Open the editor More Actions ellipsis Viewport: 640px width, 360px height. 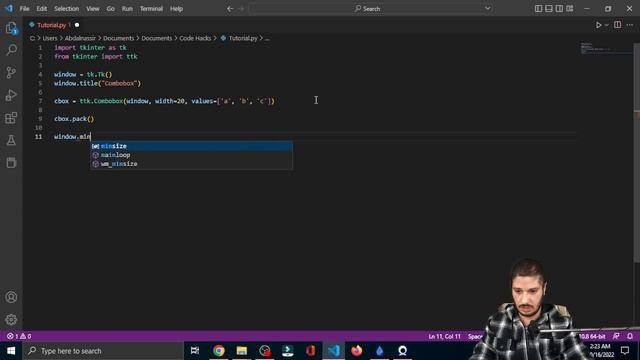(x=630, y=25)
